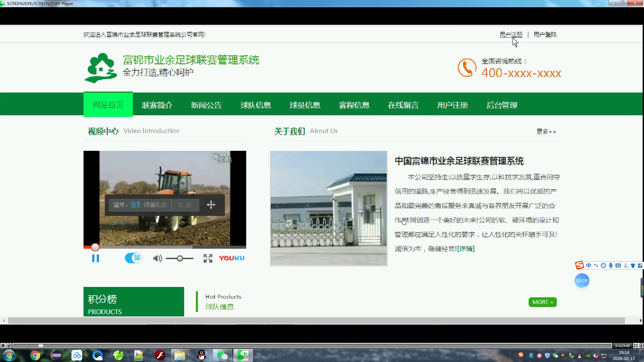Click the 视频中心 section heading
Viewport: 644px width, 362px height.
pos(103,131)
